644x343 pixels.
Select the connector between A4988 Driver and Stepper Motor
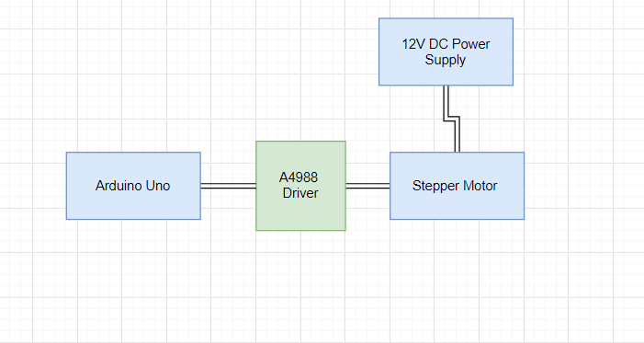click(367, 186)
